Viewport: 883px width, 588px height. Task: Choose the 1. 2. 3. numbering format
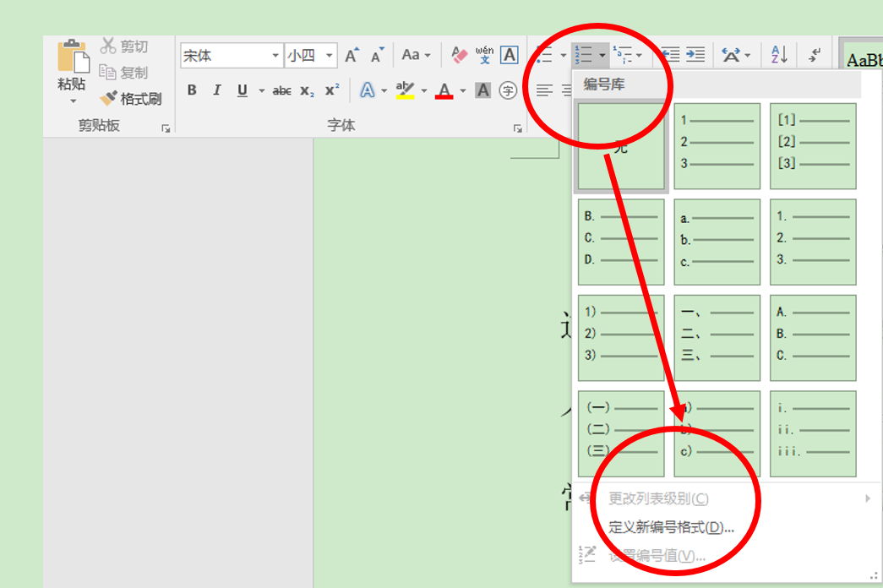pyautogui.click(x=813, y=242)
